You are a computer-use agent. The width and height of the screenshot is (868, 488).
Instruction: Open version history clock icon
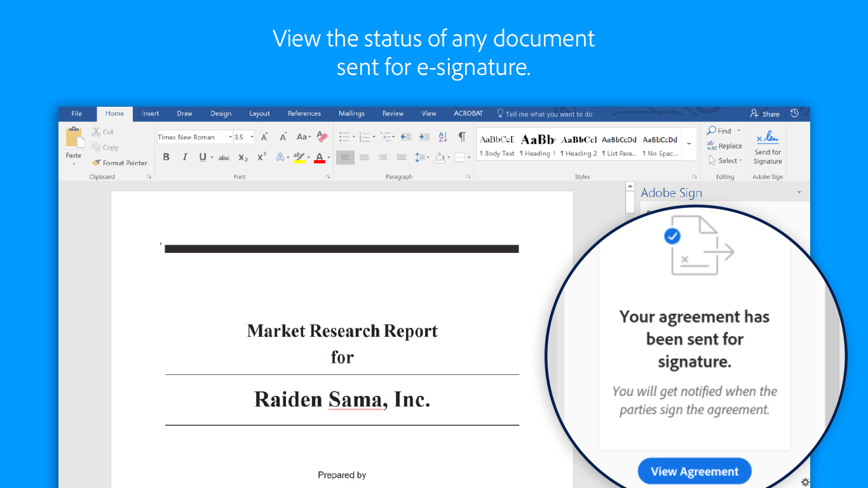tap(794, 113)
